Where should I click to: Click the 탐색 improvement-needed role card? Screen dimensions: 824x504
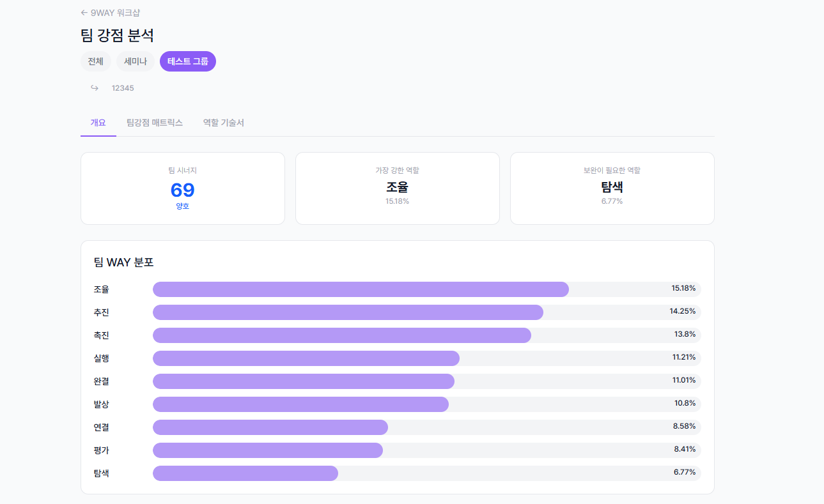pyautogui.click(x=611, y=188)
